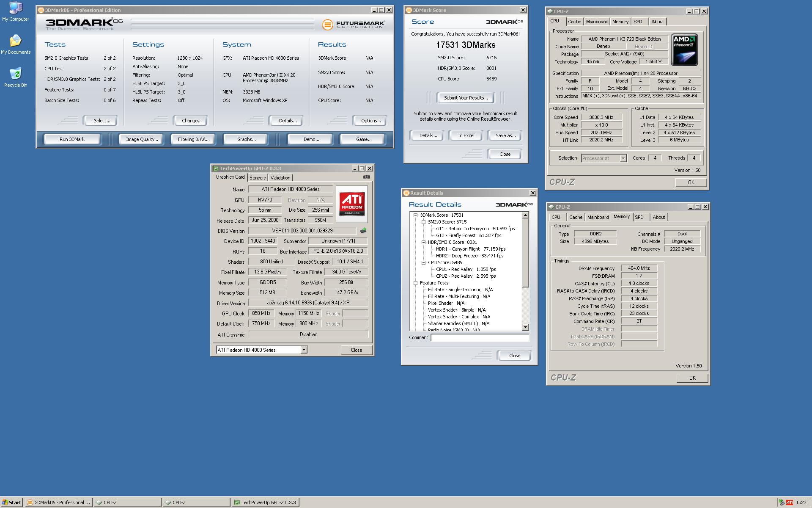Open the Cache tab in top CPU-Z
This screenshot has width=812, height=508.
574,22
